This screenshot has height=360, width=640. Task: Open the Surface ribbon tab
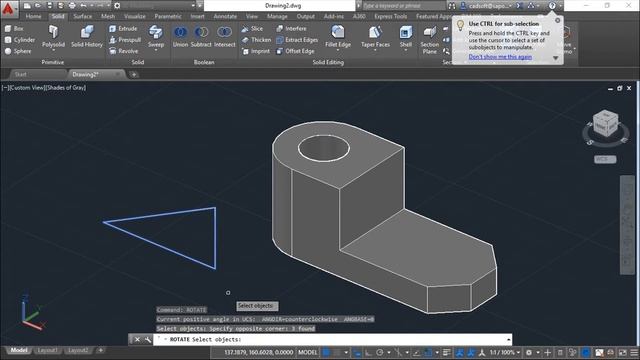(x=82, y=16)
